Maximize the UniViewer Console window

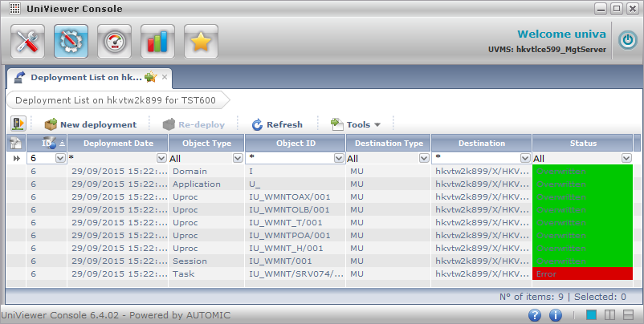click(x=617, y=9)
